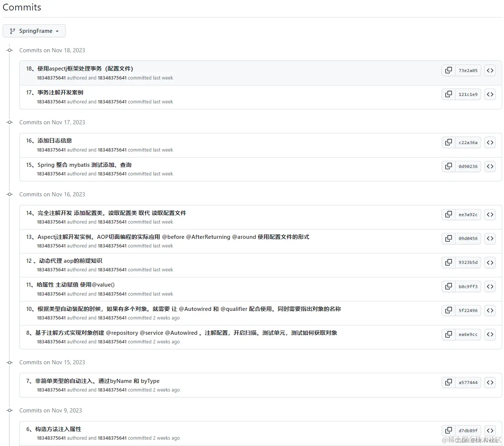The height and width of the screenshot is (446, 504).
Task: Open commit '15、Spring 整合 mybatis' title
Action: (x=79, y=165)
